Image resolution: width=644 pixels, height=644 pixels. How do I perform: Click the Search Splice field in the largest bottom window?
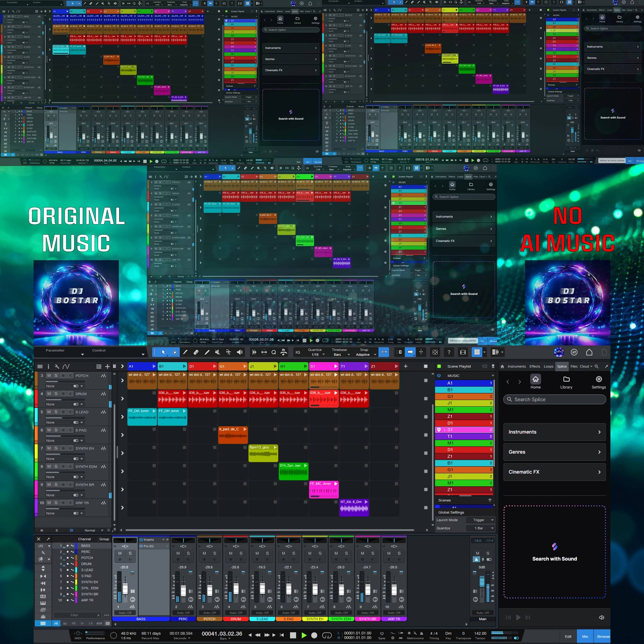[x=555, y=399]
